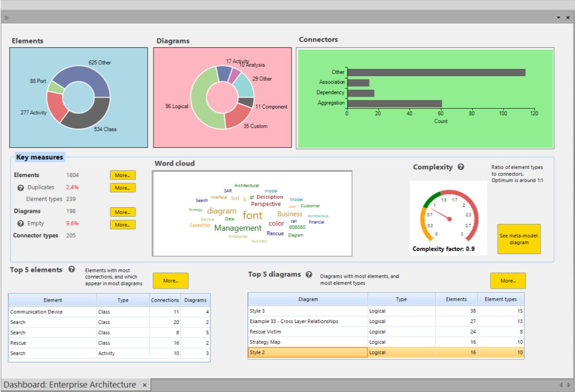The width and height of the screenshot is (575, 392).
Task: Select the Style 3 diagram row
Action: pyautogui.click(x=386, y=311)
